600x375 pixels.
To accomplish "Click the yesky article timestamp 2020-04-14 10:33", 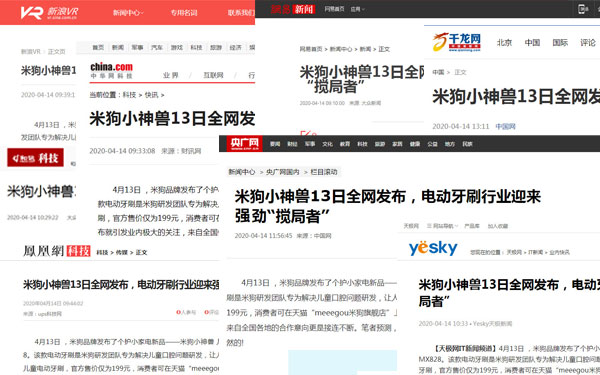I will point(443,324).
